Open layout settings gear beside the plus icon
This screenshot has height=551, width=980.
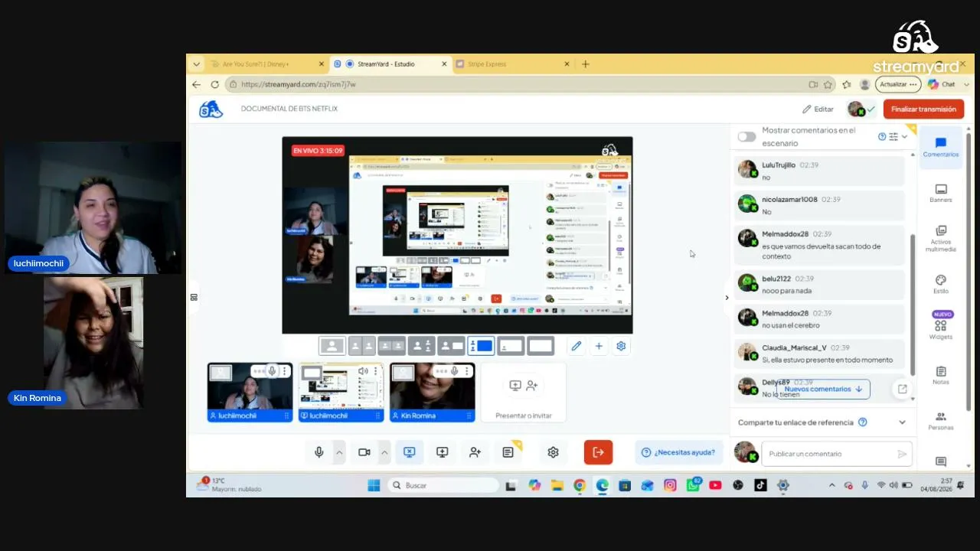click(621, 346)
